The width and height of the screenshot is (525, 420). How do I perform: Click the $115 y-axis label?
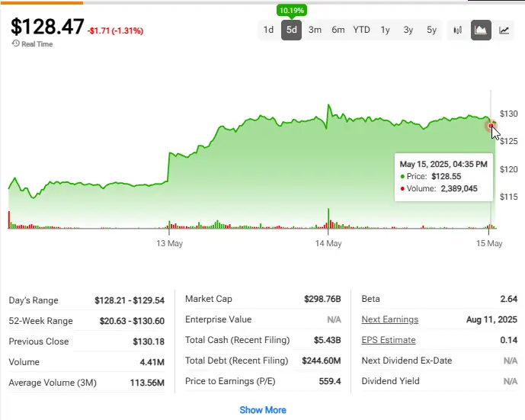508,197
